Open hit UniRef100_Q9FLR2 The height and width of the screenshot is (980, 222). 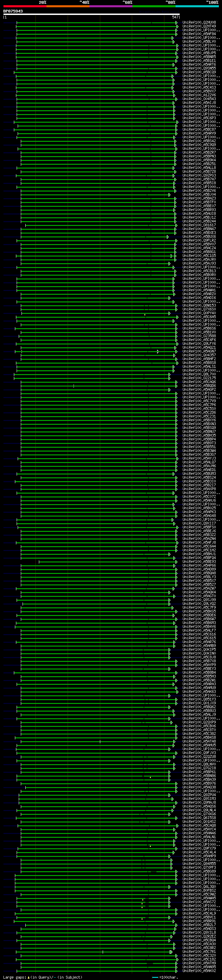click(199, 241)
